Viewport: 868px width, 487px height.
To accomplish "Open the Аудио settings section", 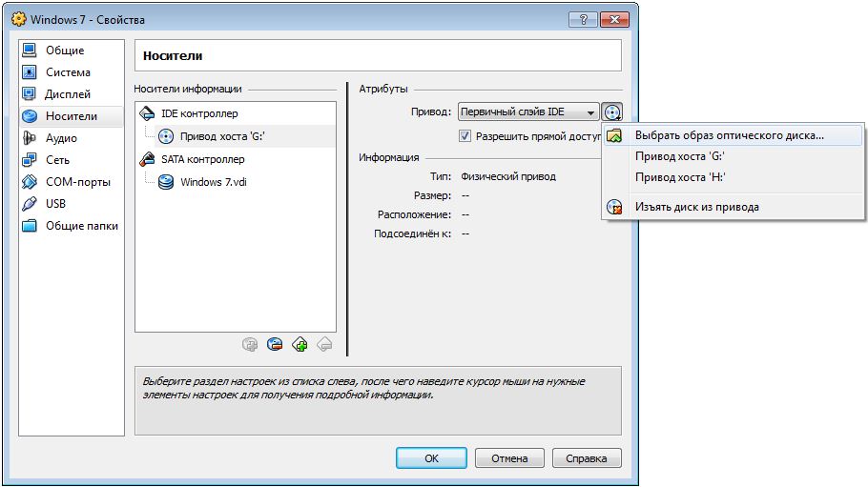I will [71, 138].
